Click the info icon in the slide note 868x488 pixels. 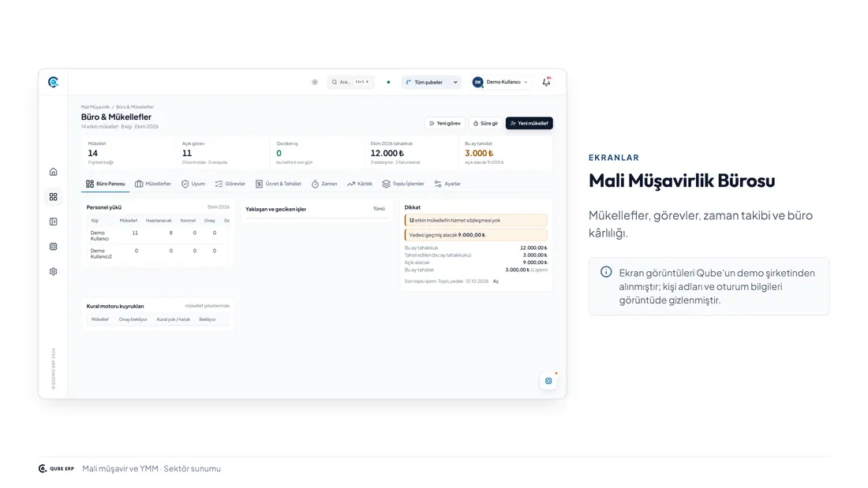(606, 272)
